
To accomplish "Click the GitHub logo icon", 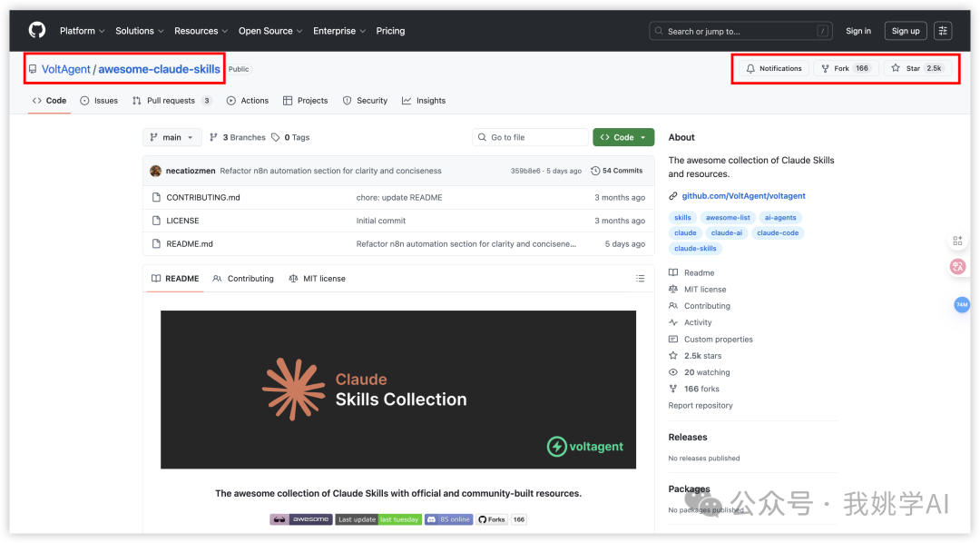I will pos(37,31).
